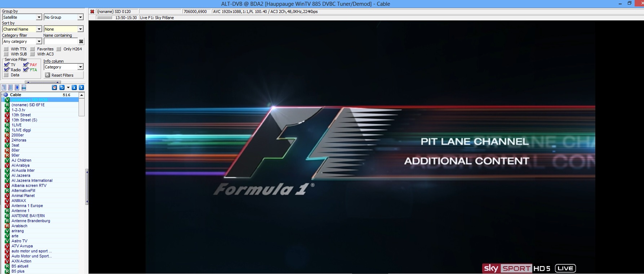The image size is (644, 274).
Task: Click the panel splitter grip handle
Action: [x=87, y=187]
